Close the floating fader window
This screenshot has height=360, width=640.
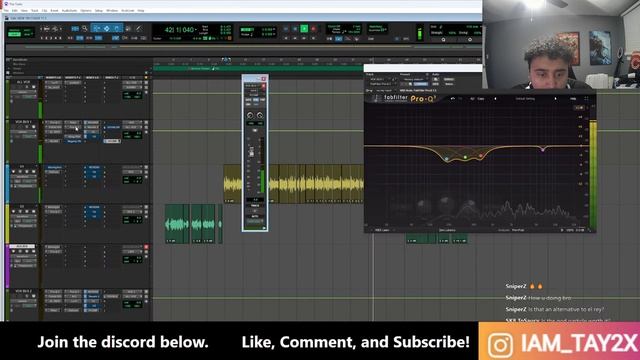pyautogui.click(x=263, y=78)
